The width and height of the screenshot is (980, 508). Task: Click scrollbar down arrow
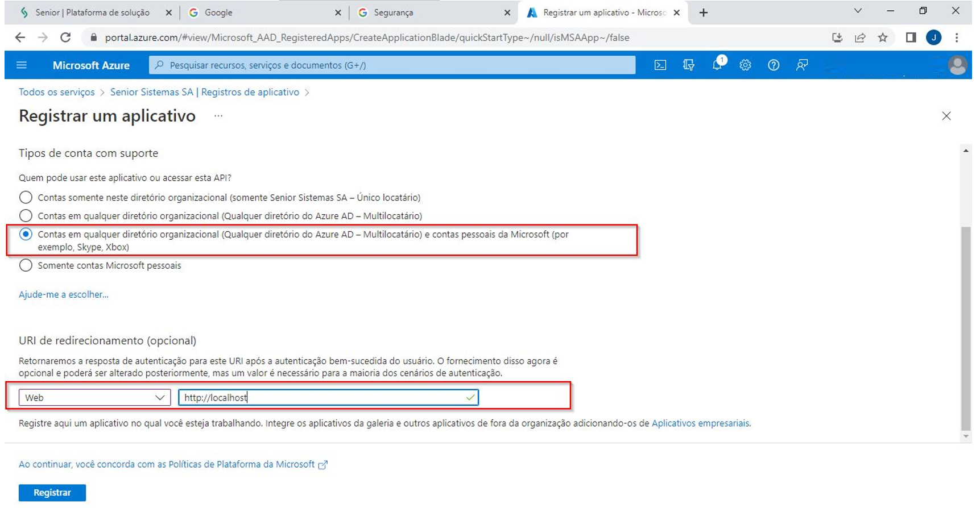(966, 436)
